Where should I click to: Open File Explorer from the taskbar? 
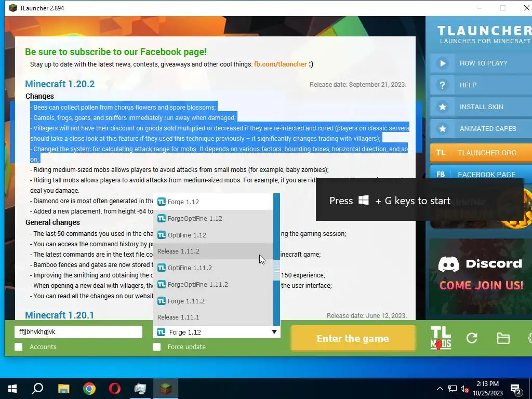click(x=63, y=389)
